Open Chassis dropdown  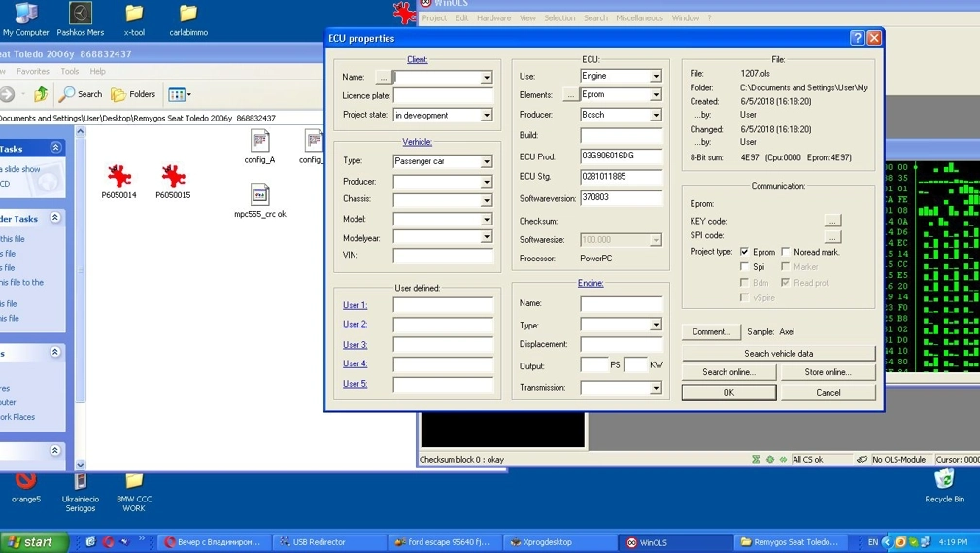pyautogui.click(x=487, y=201)
